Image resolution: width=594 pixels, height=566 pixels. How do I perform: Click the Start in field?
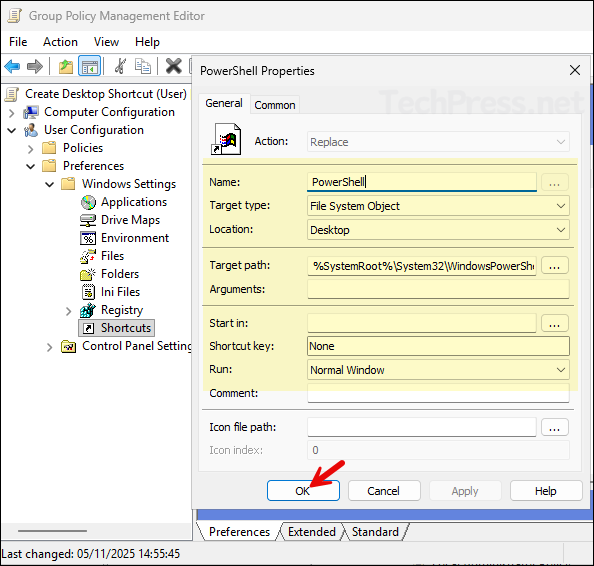click(x=422, y=324)
